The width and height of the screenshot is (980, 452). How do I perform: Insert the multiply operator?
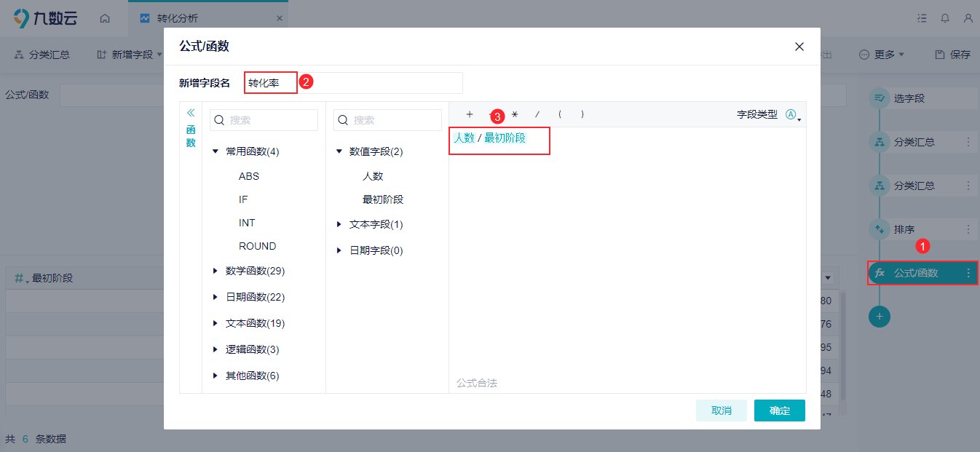pyautogui.click(x=515, y=114)
